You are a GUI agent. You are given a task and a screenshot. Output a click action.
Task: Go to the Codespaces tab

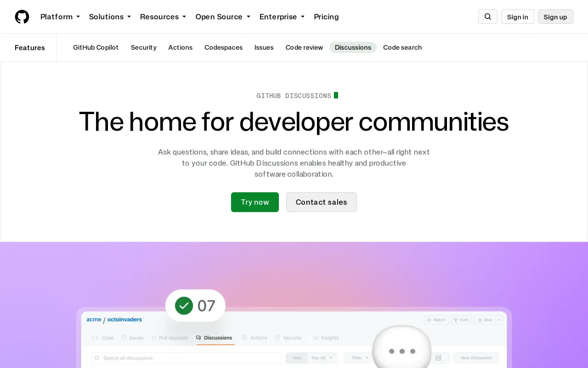pyautogui.click(x=223, y=47)
